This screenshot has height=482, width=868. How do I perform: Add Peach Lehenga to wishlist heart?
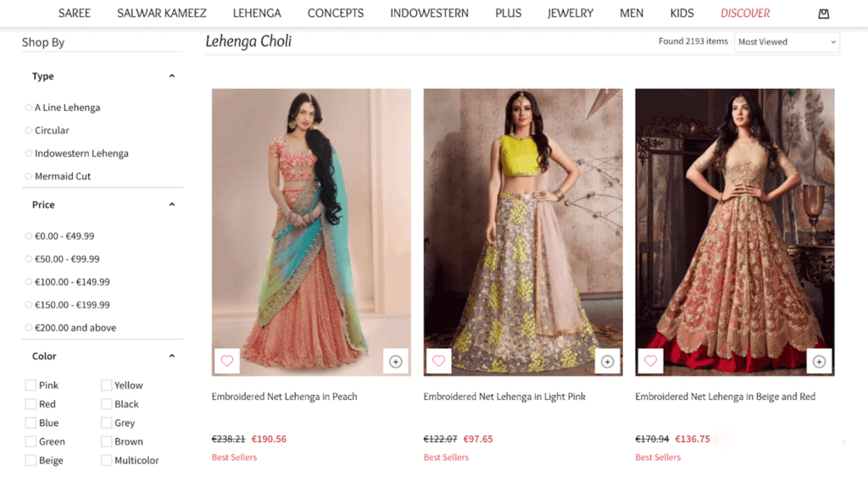(227, 362)
